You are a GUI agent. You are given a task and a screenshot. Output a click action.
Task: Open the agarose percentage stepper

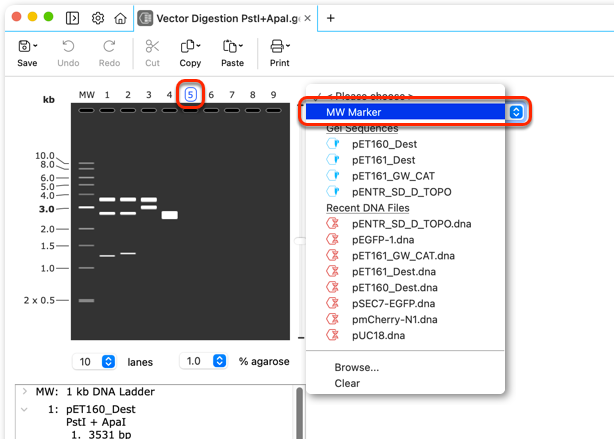[x=220, y=361]
